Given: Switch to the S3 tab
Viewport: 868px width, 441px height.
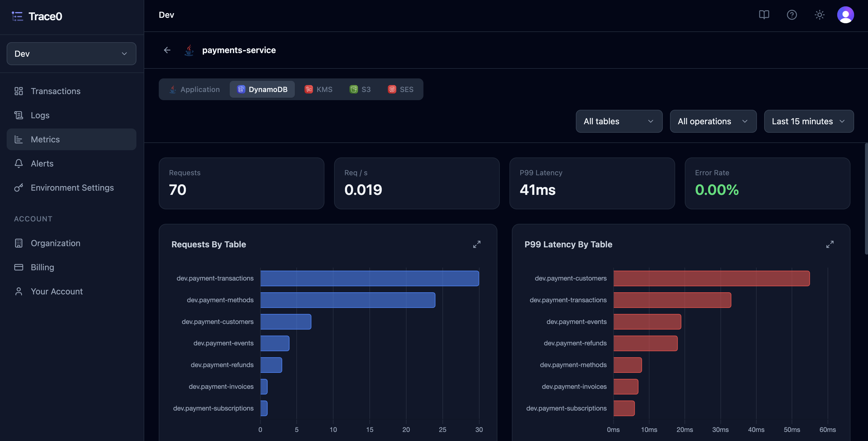Looking at the screenshot, I should pyautogui.click(x=360, y=89).
